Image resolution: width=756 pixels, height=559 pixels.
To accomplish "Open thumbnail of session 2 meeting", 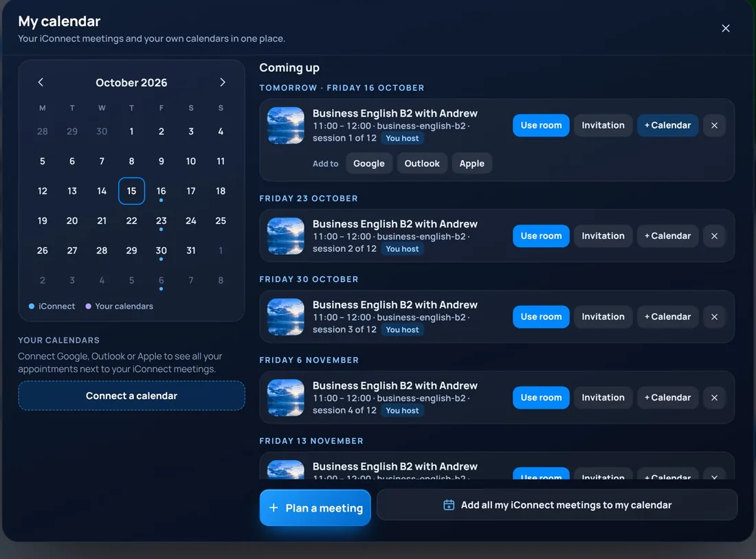I will tap(286, 236).
